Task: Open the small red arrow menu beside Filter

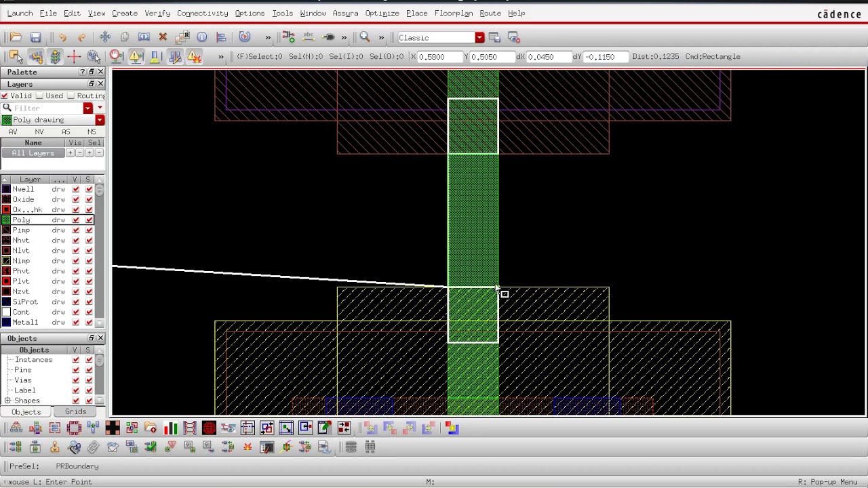Action: tap(100, 108)
